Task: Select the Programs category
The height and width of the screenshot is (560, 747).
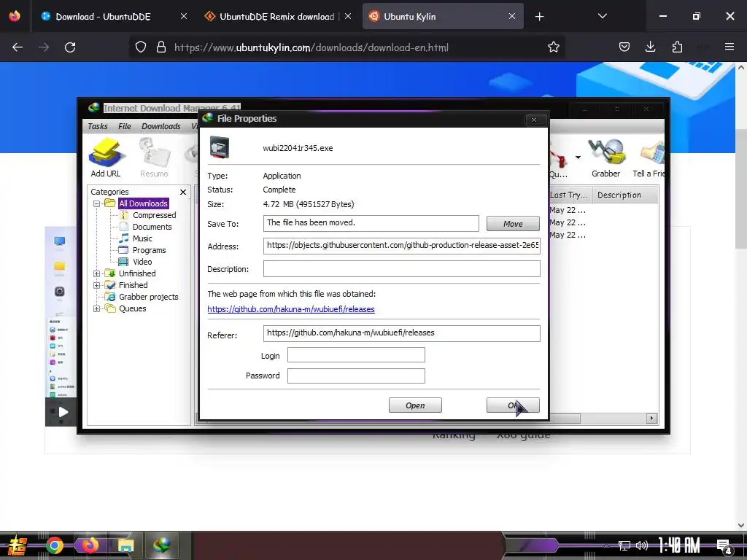Action: (149, 250)
